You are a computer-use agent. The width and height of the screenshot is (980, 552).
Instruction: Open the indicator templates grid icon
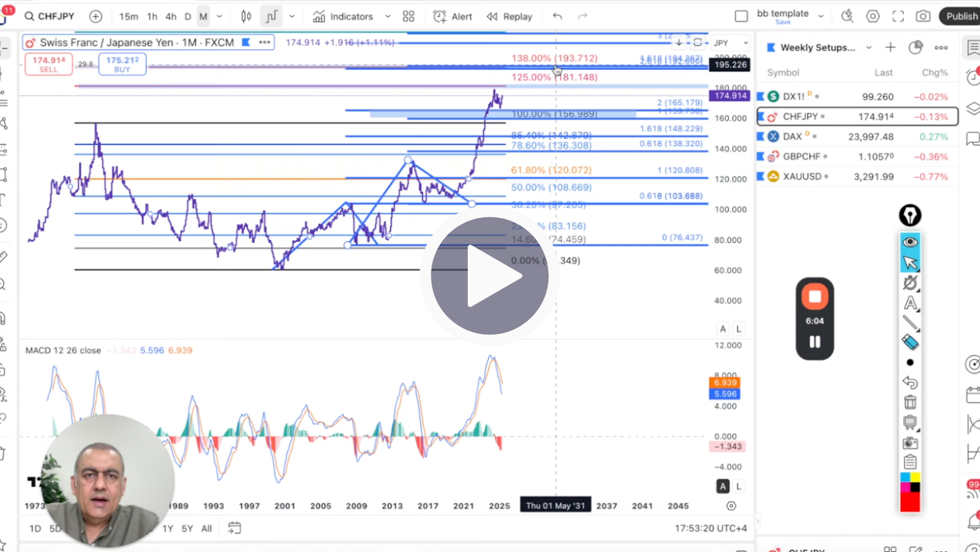[x=409, y=17]
